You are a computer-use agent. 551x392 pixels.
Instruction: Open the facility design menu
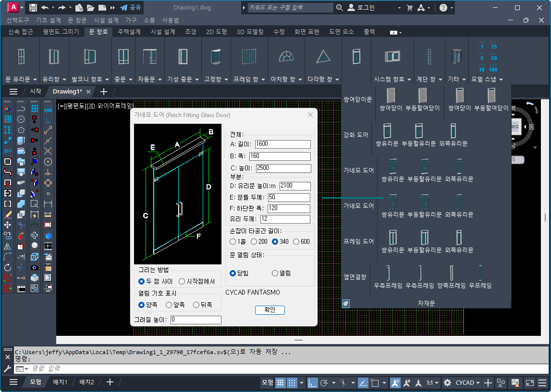pyautogui.click(x=106, y=20)
